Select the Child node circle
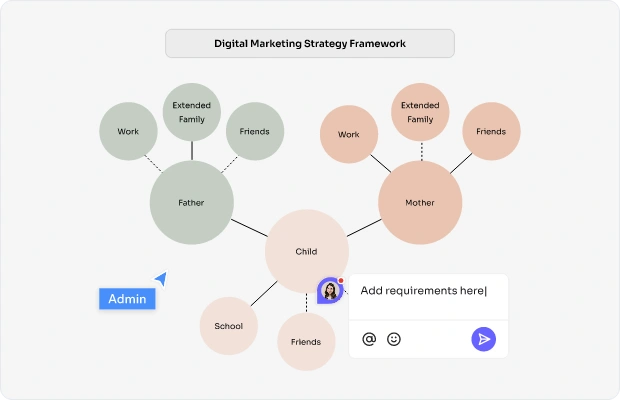The height and width of the screenshot is (400, 620). pos(306,251)
